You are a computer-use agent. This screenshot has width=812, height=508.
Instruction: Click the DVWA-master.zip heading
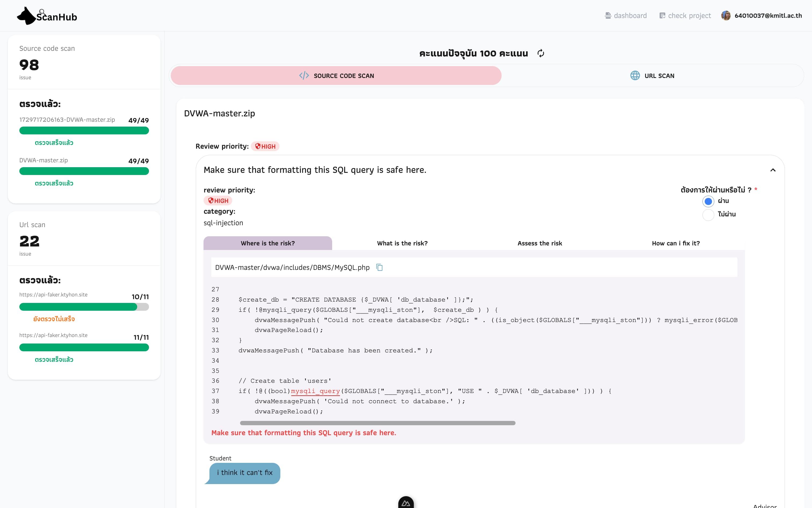219,113
